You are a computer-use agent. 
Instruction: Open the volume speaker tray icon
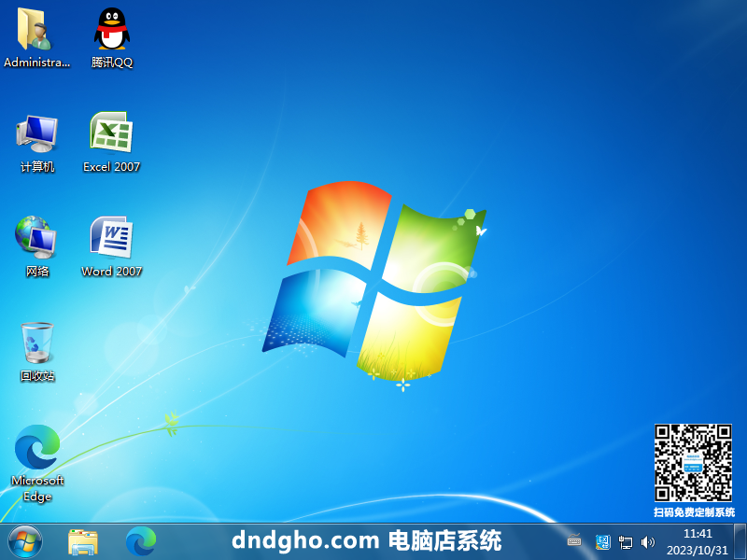click(x=647, y=542)
